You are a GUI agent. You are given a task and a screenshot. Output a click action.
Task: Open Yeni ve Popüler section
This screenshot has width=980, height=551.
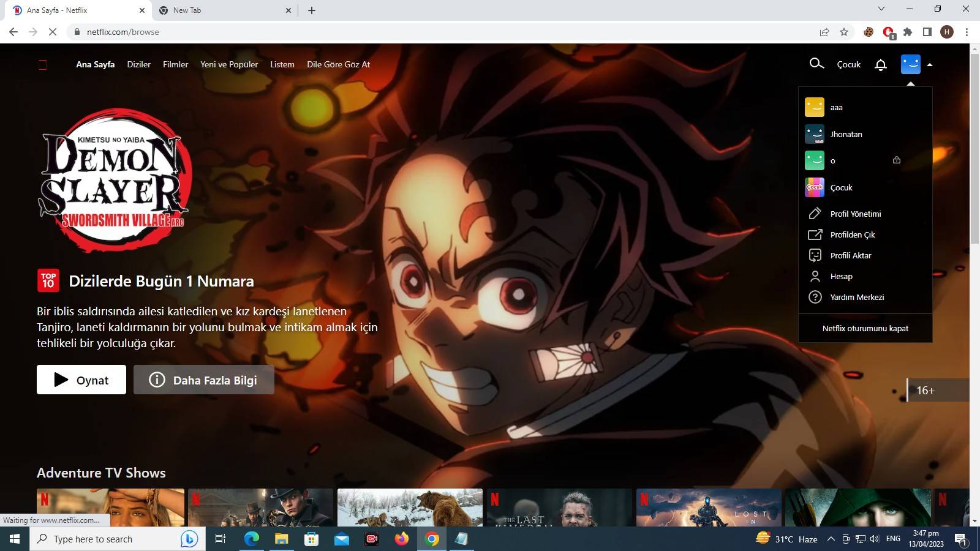click(x=229, y=64)
